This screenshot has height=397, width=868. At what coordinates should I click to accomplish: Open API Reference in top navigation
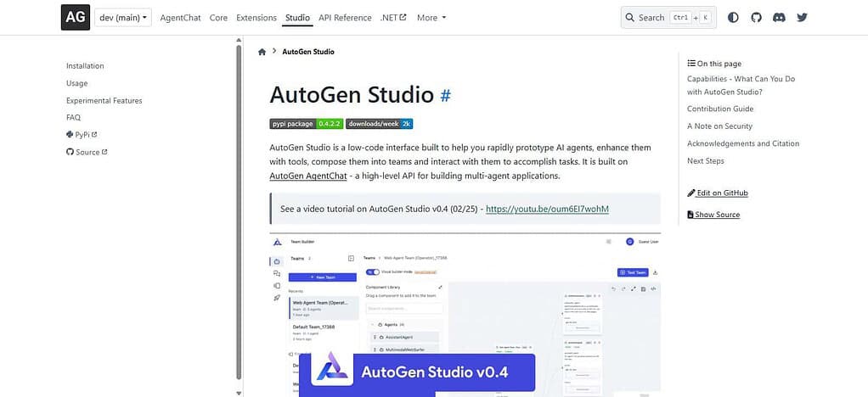(345, 18)
